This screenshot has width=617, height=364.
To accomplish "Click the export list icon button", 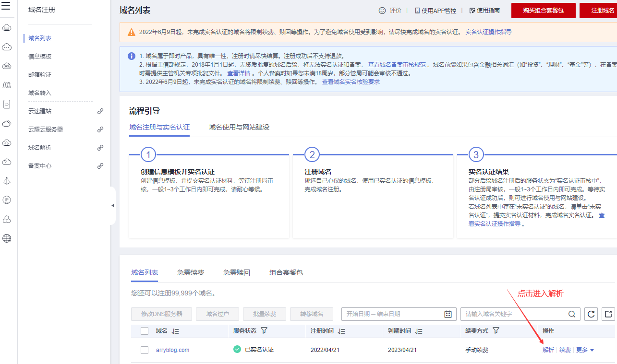I will coord(608,314).
